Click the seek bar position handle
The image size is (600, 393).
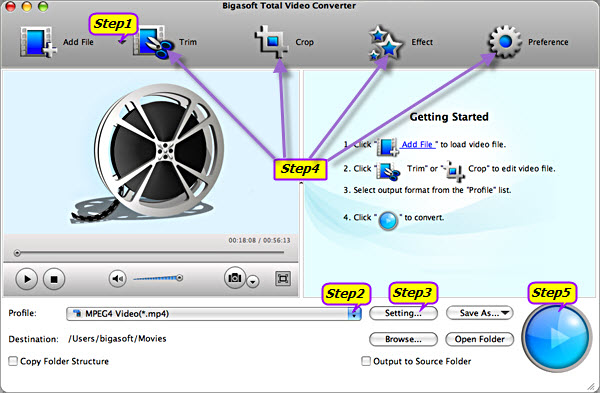(17, 253)
